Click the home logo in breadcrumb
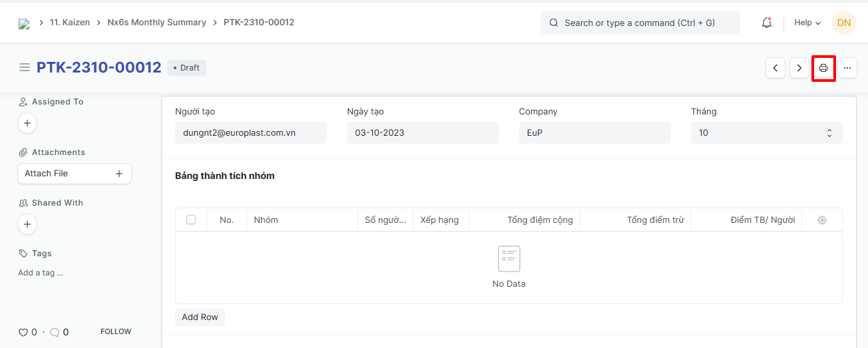 point(24,23)
